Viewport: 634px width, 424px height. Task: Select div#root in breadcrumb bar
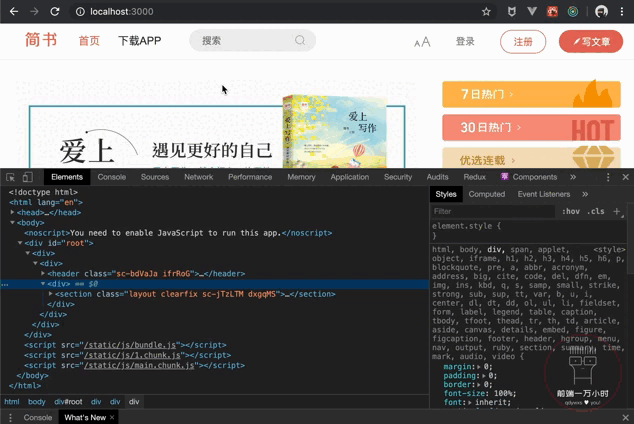pos(68,402)
